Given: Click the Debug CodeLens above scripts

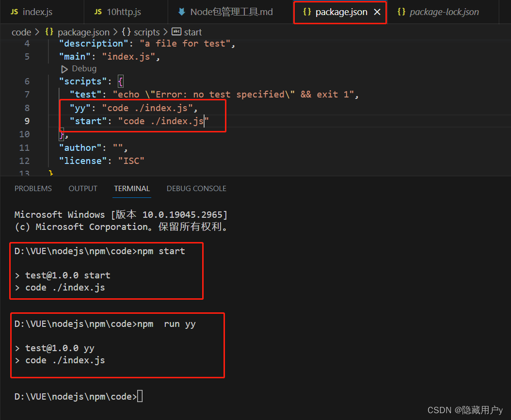Looking at the screenshot, I should 84,69.
